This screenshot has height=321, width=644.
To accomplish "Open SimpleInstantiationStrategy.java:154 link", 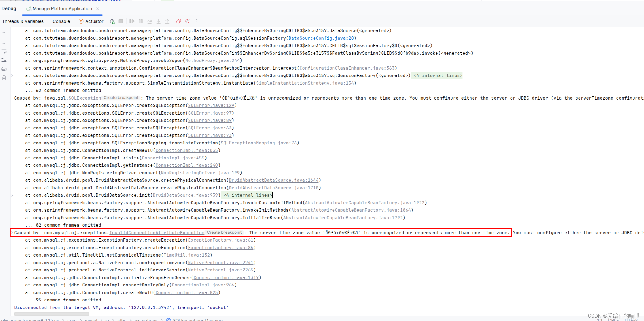I will 305,83.
